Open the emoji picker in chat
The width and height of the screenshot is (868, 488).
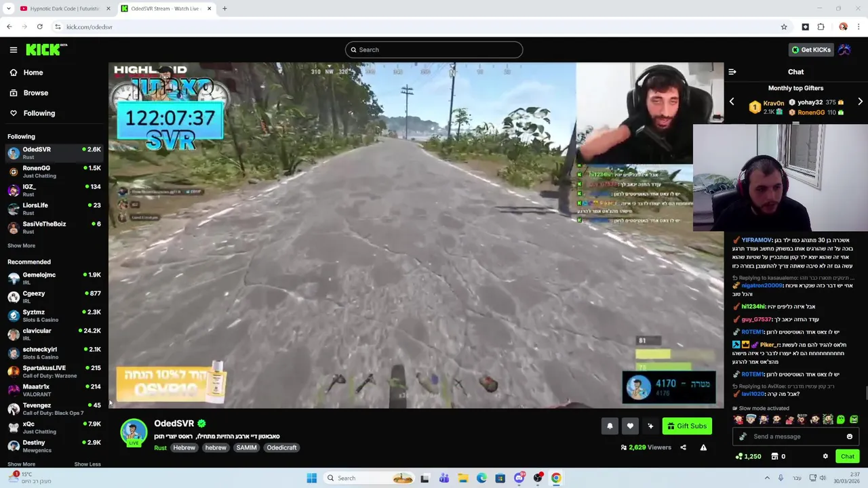click(849, 436)
